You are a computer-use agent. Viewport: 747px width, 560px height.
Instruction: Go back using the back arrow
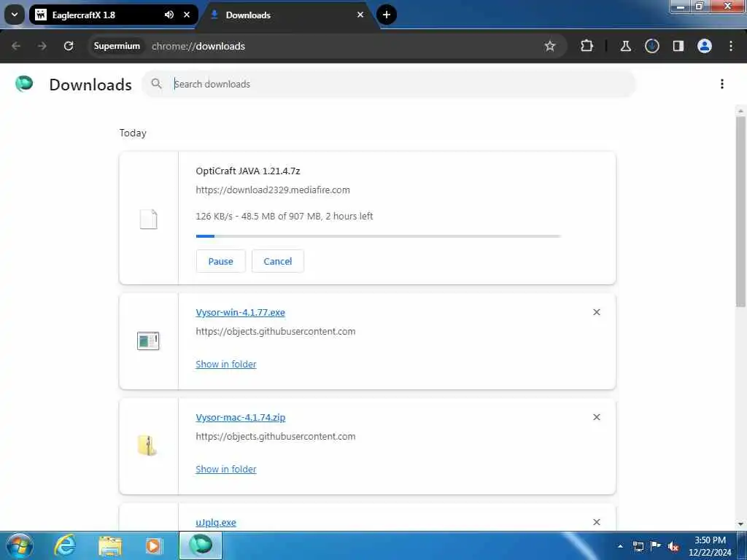(x=16, y=46)
